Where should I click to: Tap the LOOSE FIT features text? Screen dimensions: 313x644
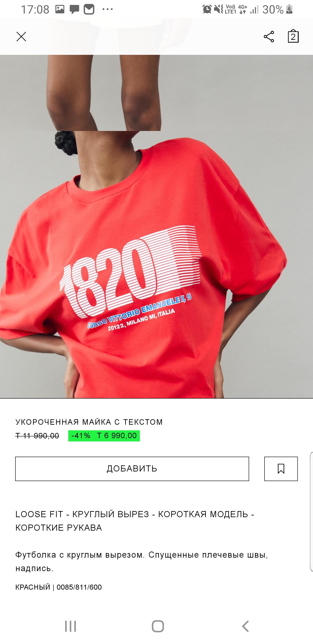coord(135,521)
